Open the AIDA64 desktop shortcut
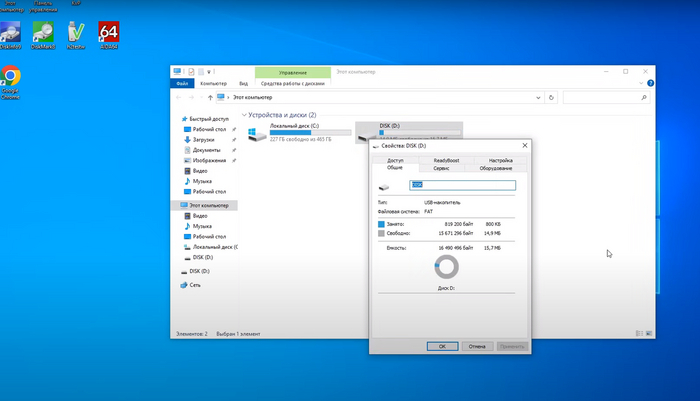 (x=109, y=35)
